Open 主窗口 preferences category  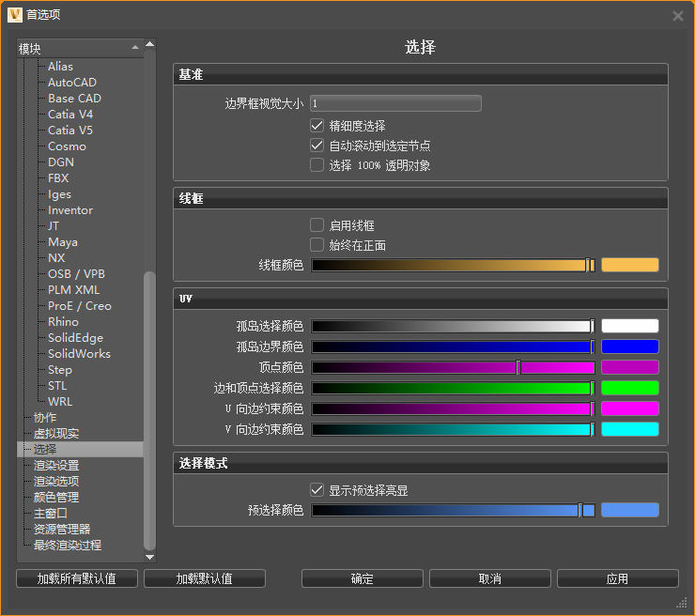(51, 514)
